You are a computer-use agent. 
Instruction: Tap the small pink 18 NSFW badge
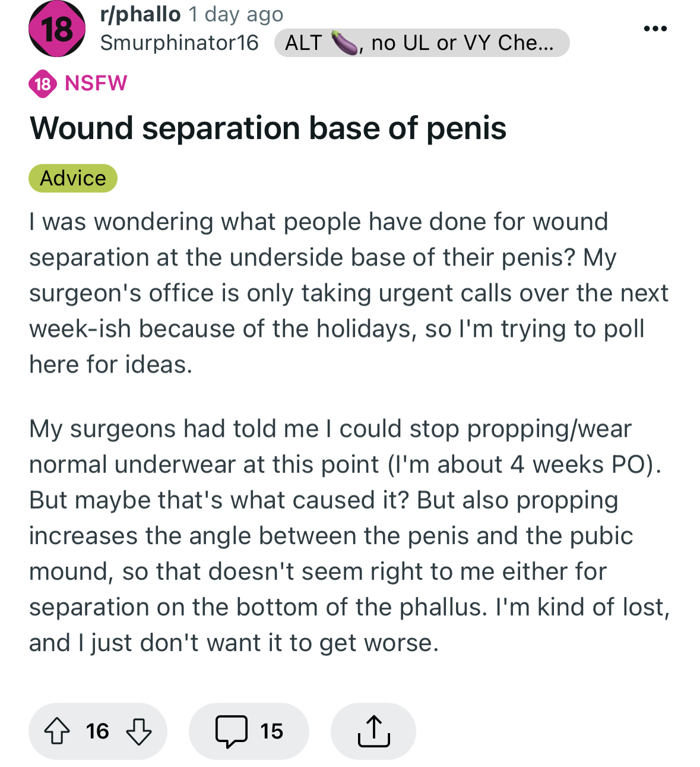coord(43,84)
